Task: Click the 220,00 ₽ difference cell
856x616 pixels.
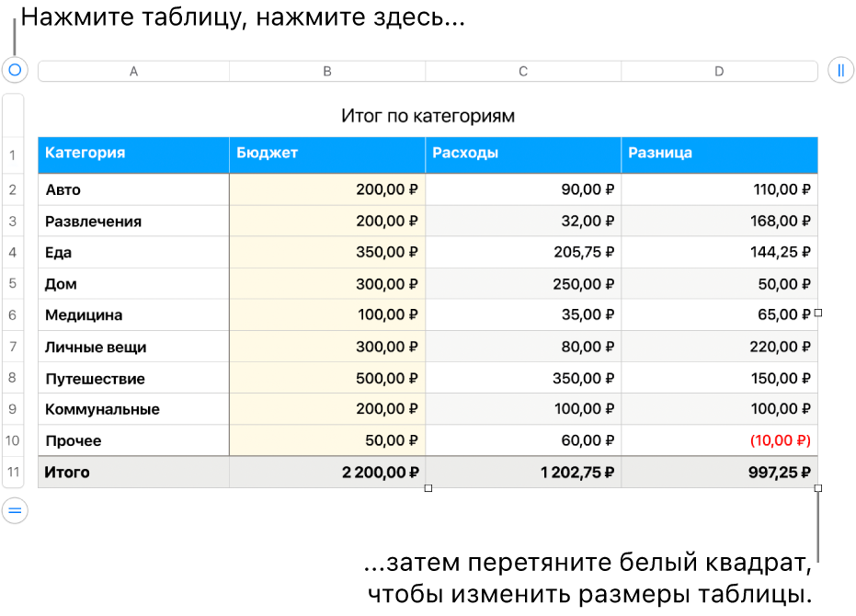Action: [720, 347]
